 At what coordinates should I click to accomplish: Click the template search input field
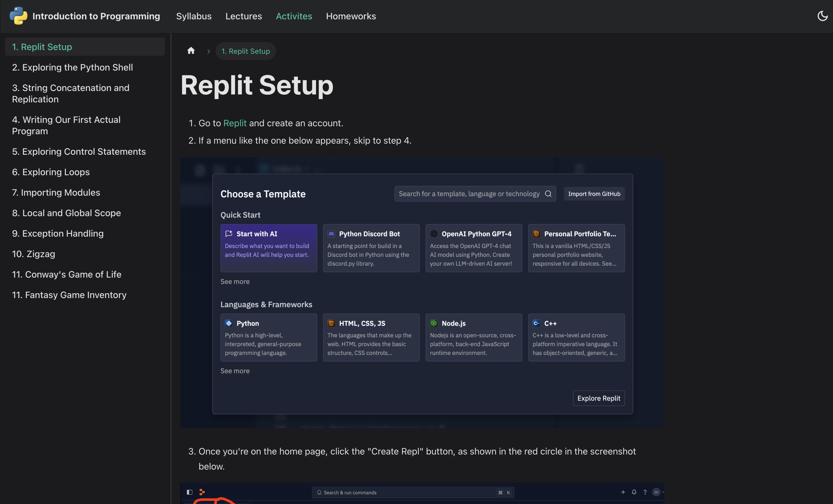469,194
